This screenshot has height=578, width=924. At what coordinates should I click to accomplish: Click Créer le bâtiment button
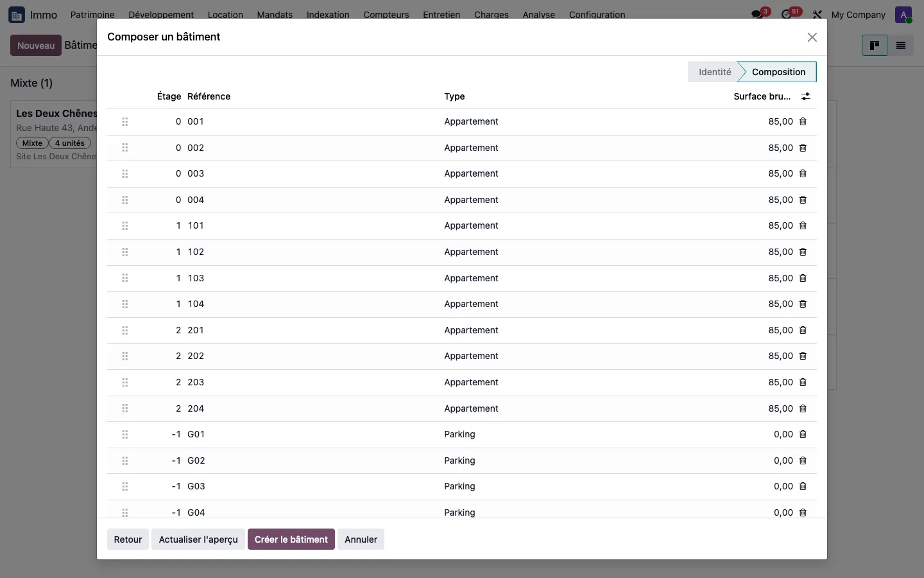pos(291,539)
